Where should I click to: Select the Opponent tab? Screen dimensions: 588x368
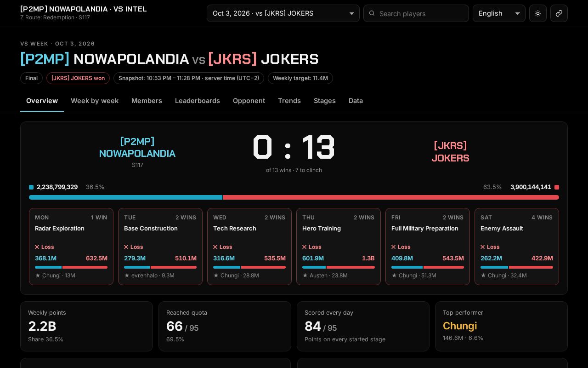[x=249, y=101]
